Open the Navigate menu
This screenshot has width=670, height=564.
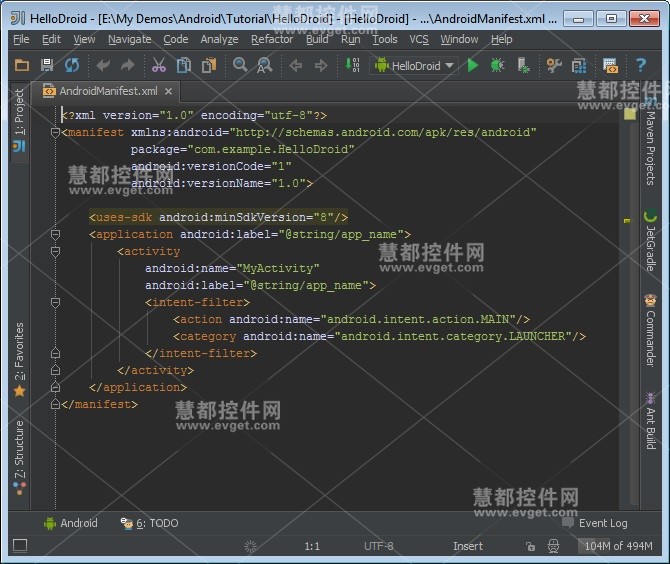coord(129,39)
